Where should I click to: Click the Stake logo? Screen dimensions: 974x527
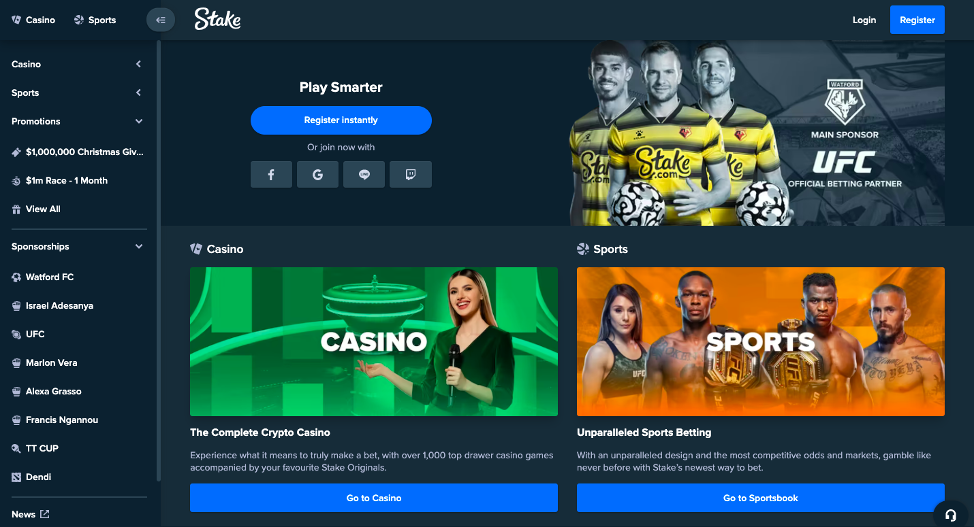(x=217, y=19)
